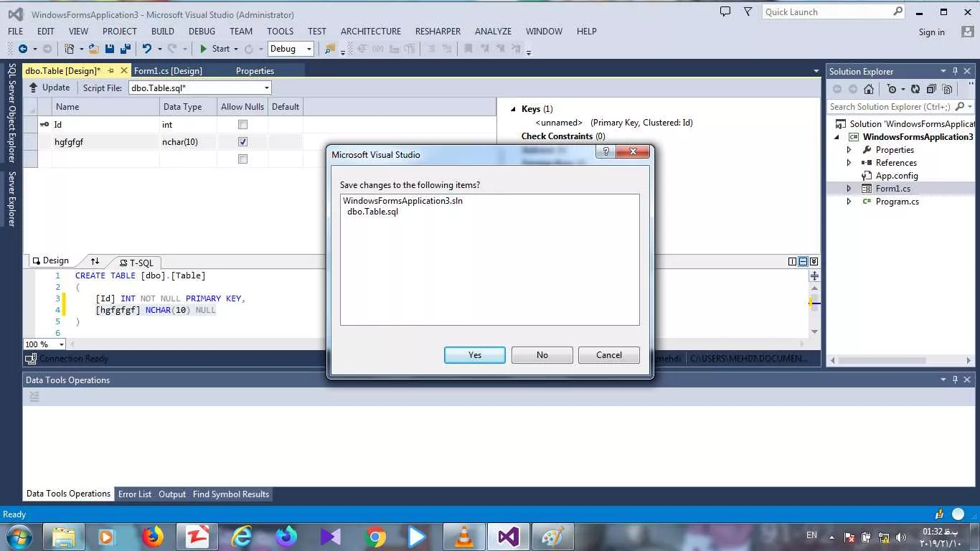Switch to Find Symbol Results tab
The height and width of the screenshot is (551, 980).
[x=231, y=494]
